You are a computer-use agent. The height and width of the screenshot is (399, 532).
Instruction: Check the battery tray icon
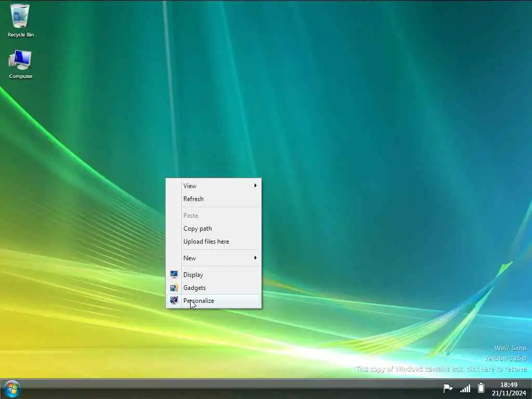point(481,388)
